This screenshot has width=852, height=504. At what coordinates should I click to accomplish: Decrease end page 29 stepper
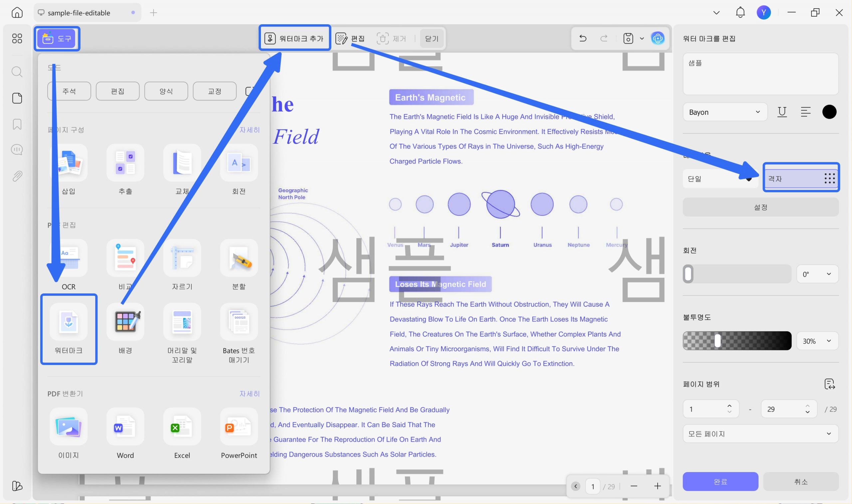tap(807, 412)
